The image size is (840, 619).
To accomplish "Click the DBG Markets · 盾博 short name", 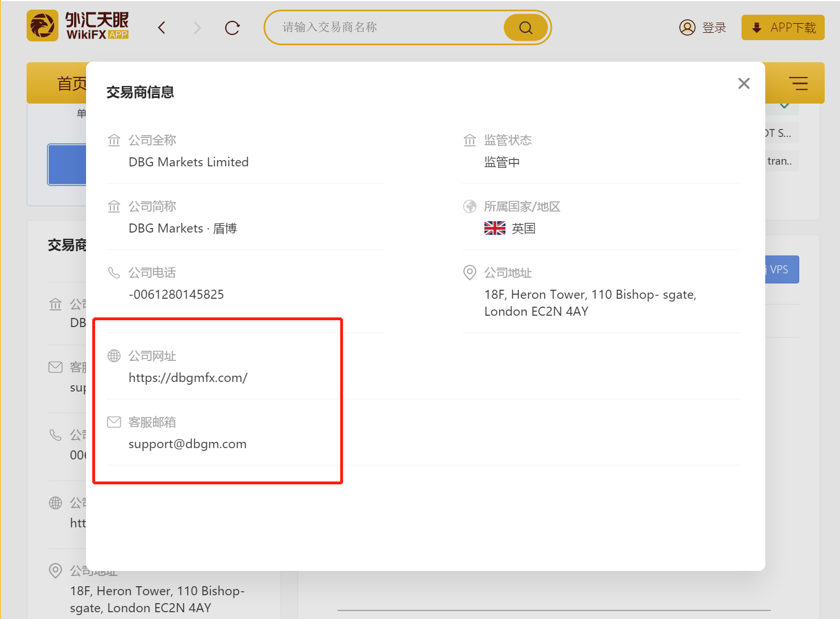I will [x=183, y=228].
